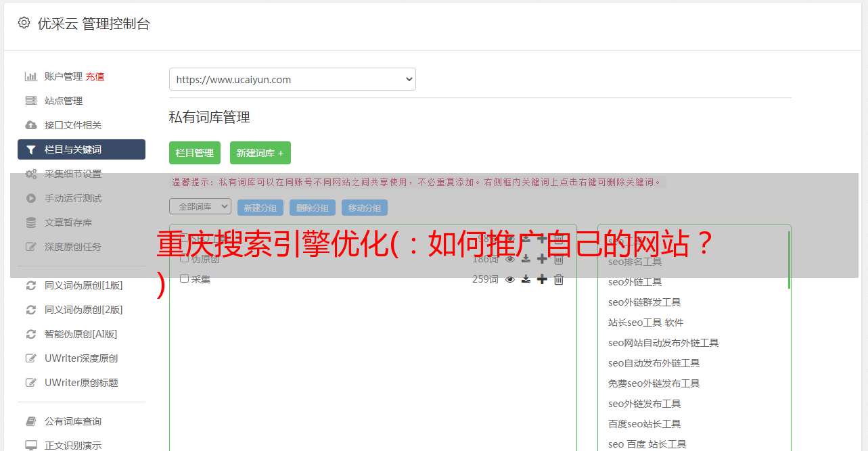The image size is (868, 451).
Task: Click the cloud upload icon for 接口文件相关
Action: pos(31,125)
